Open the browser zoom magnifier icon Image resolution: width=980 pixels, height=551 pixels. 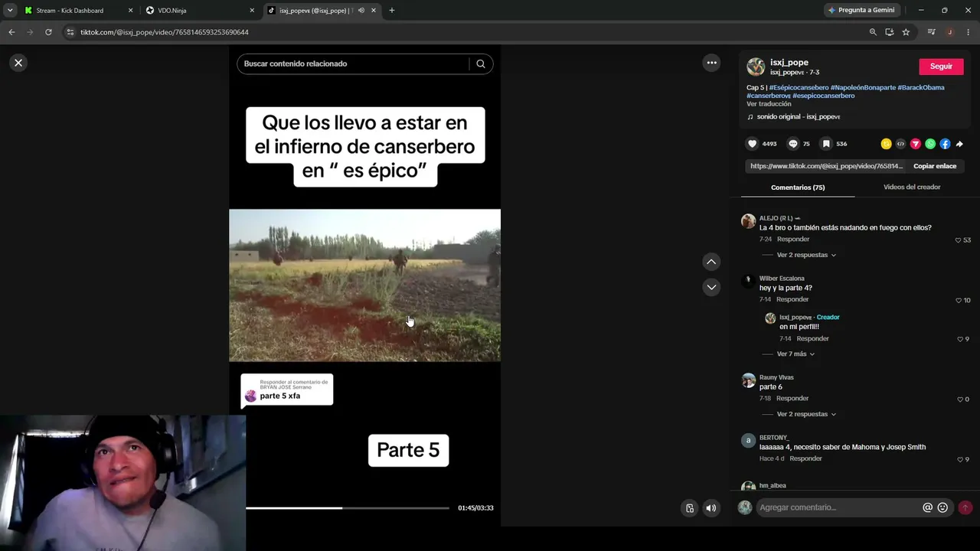873,32
